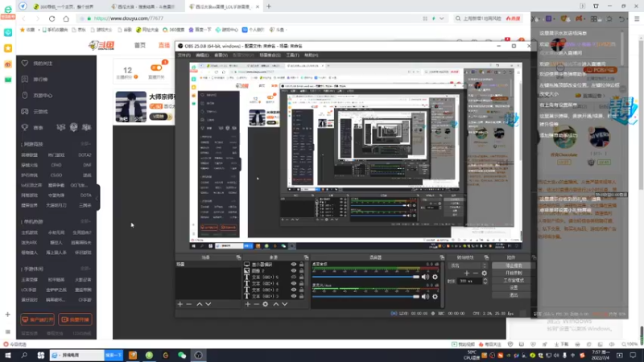The image size is (644, 362).
Task: Add a new scene with the scenes plus icon
Action: point(180,304)
